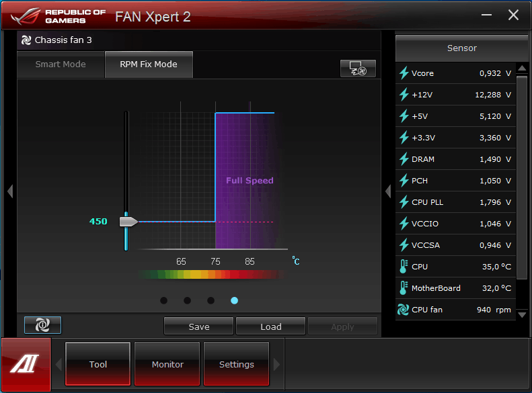This screenshot has height=393, width=532.
Task: Click the +5V lightning bolt icon
Action: pos(404,116)
